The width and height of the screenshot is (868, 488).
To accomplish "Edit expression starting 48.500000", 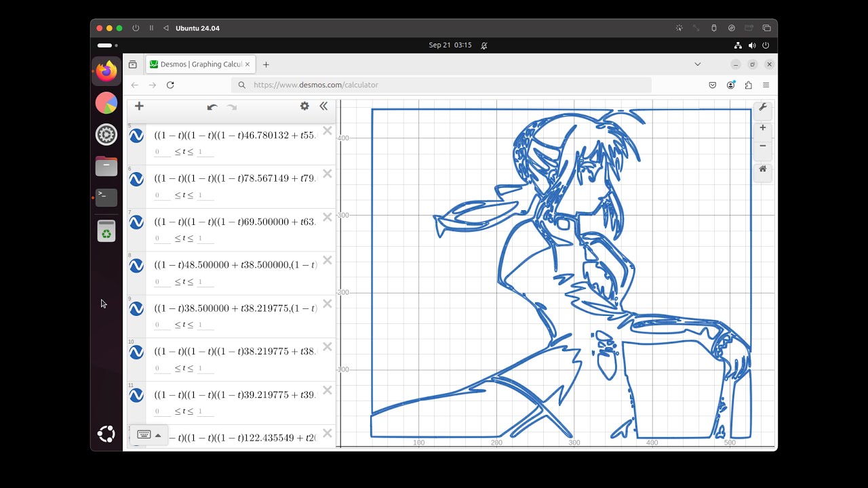I will click(235, 265).
